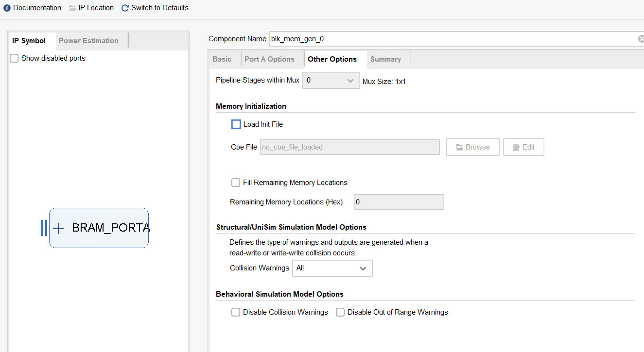Switch to the Power Estimation tab
The image size is (644, 352).
(x=88, y=41)
